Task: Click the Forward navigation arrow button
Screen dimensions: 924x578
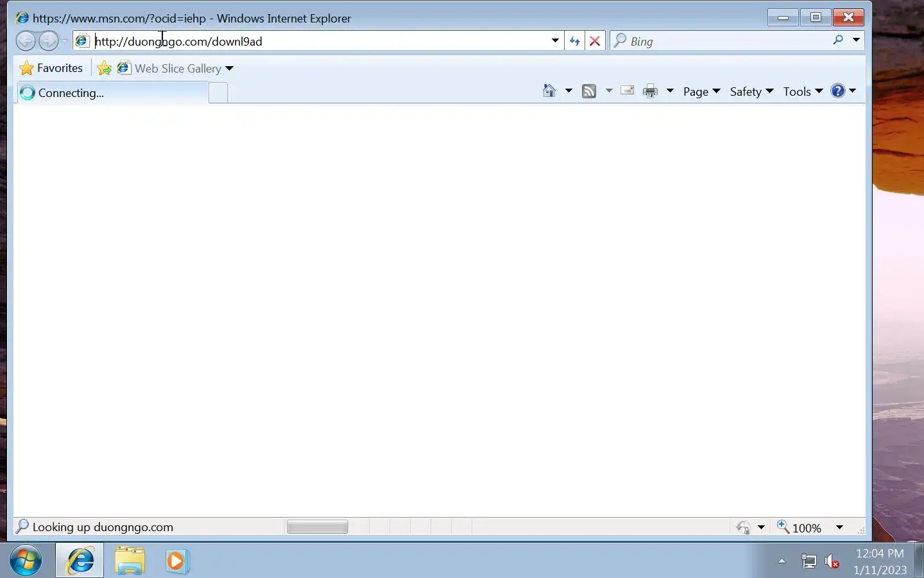Action: click(x=49, y=41)
